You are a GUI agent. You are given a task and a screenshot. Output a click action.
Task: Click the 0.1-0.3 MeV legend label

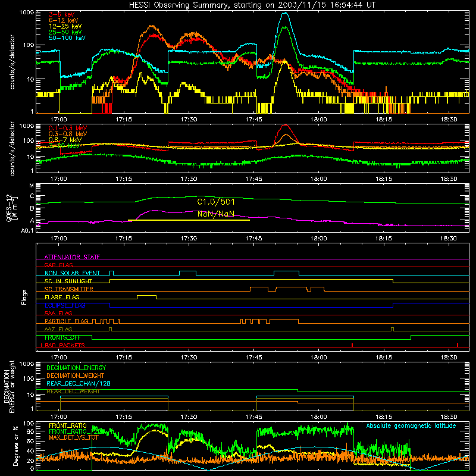click(x=68, y=128)
